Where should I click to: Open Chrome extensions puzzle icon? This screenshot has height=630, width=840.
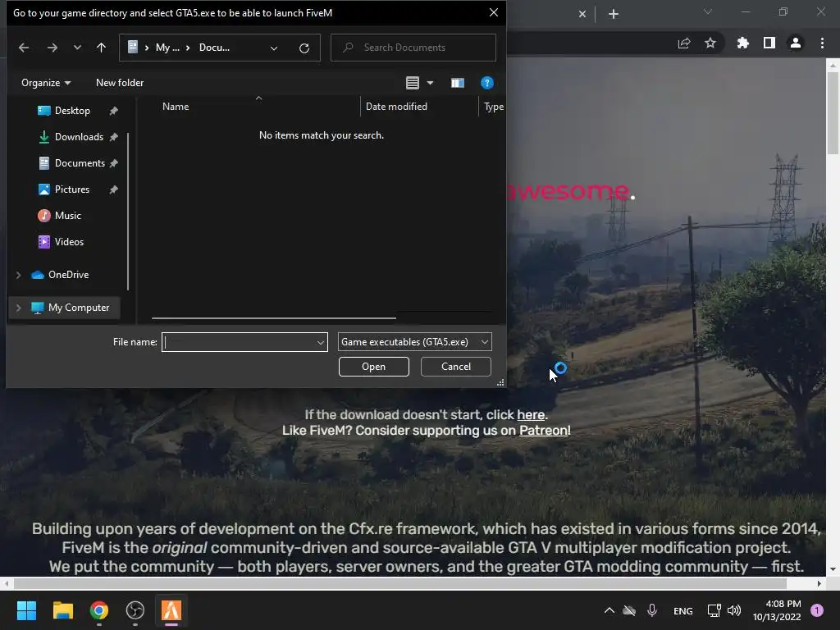pyautogui.click(x=743, y=43)
